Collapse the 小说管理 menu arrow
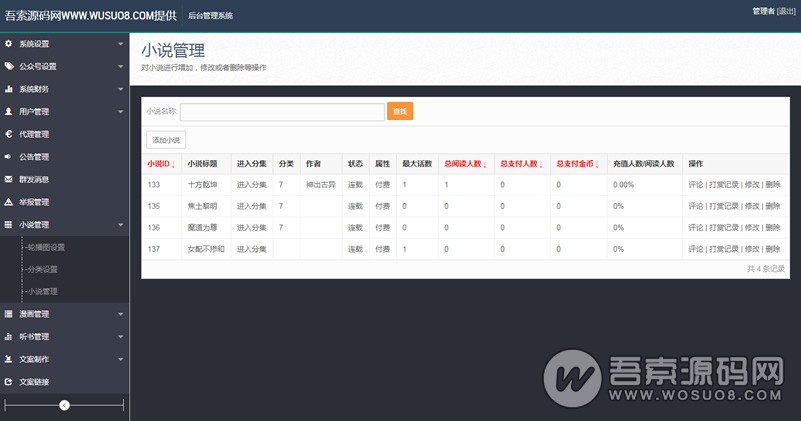The image size is (801, 421). [x=120, y=225]
